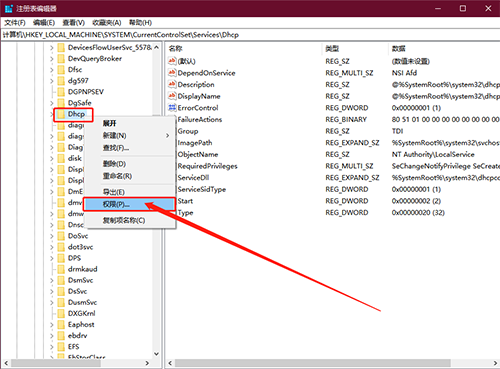
Task: Click the Registry Editor app icon in title bar
Action: point(9,8)
